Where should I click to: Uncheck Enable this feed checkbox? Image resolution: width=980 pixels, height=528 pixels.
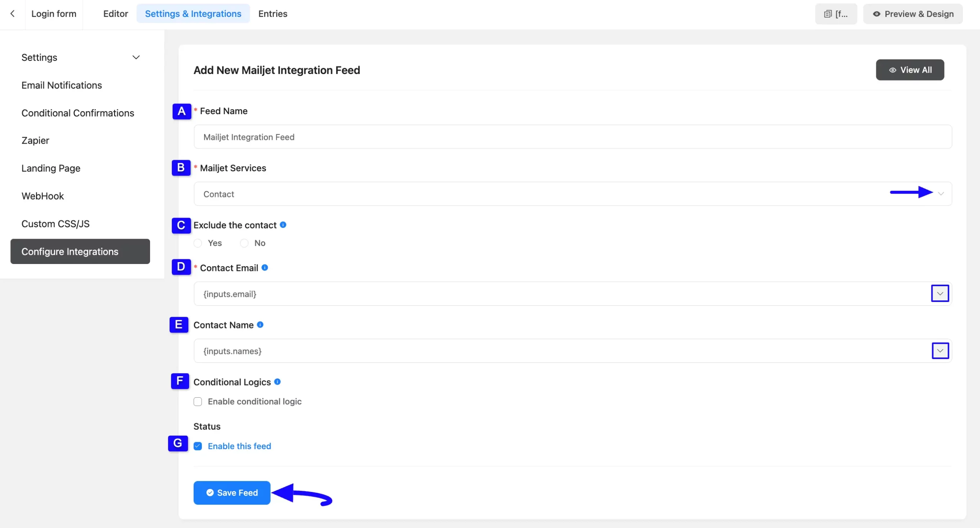(198, 446)
